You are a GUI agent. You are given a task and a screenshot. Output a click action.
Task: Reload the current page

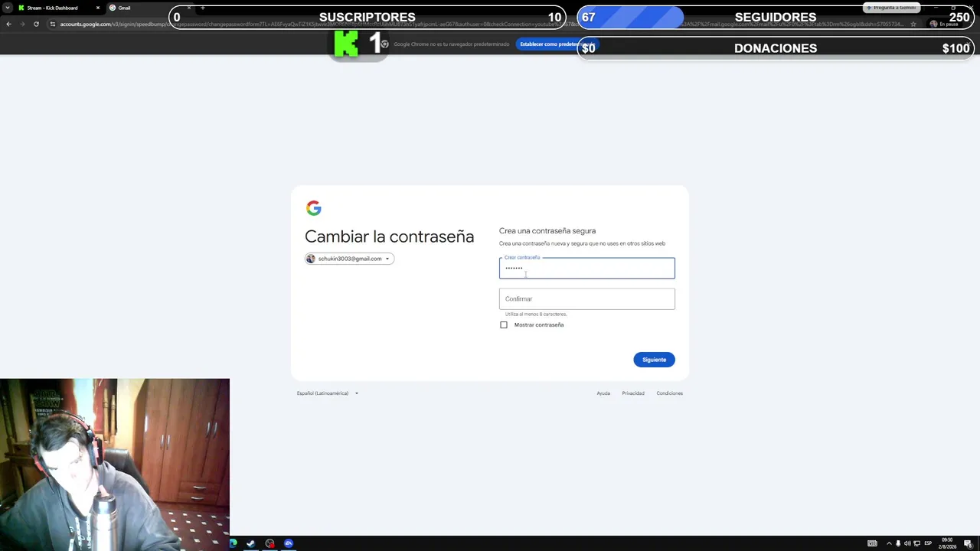36,24
